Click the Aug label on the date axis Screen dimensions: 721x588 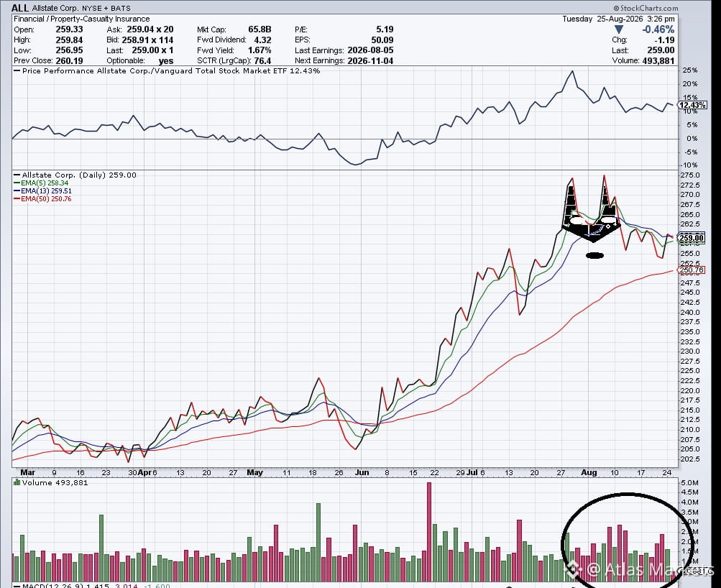[589, 472]
